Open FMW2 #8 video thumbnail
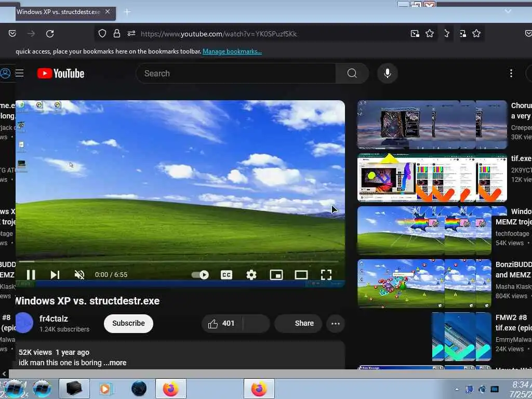 click(x=461, y=336)
